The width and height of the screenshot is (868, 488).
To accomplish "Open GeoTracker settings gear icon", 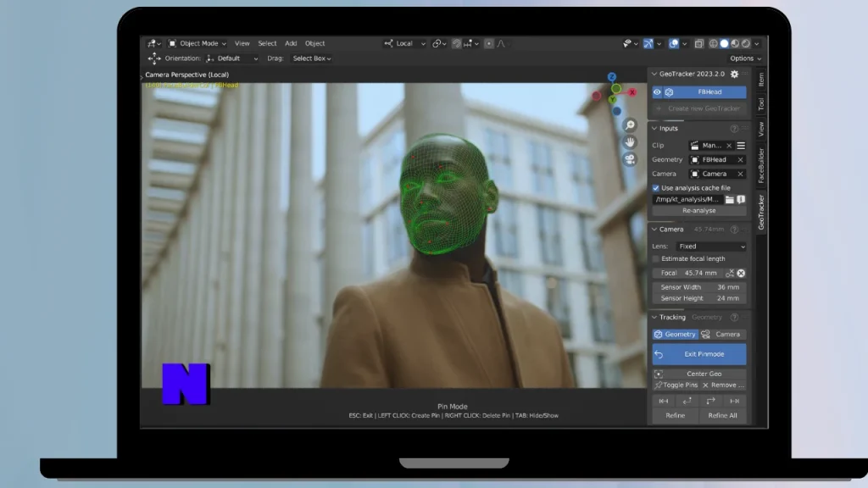I will click(x=735, y=74).
